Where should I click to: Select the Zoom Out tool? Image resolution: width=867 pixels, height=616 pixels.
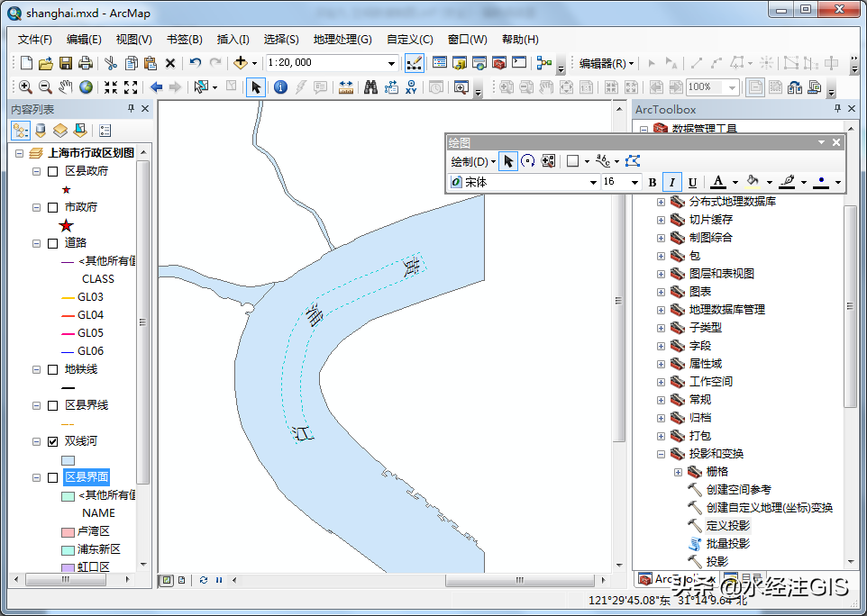pyautogui.click(x=45, y=86)
